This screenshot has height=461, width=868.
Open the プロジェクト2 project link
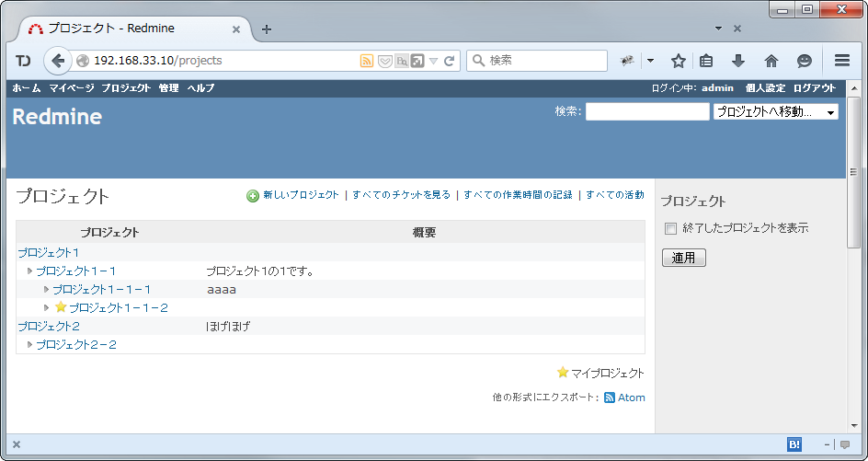coord(49,327)
